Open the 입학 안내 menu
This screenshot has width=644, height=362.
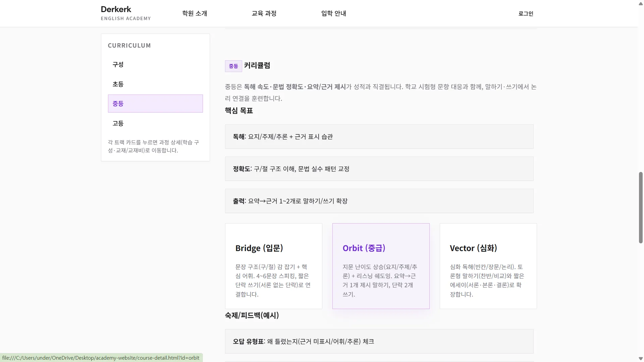coord(333,13)
